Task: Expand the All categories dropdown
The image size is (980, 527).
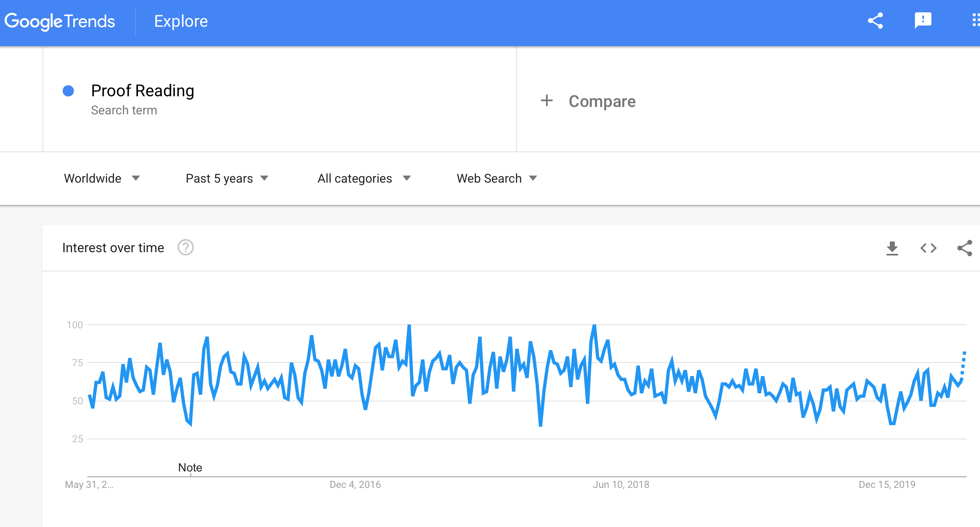Action: click(364, 178)
